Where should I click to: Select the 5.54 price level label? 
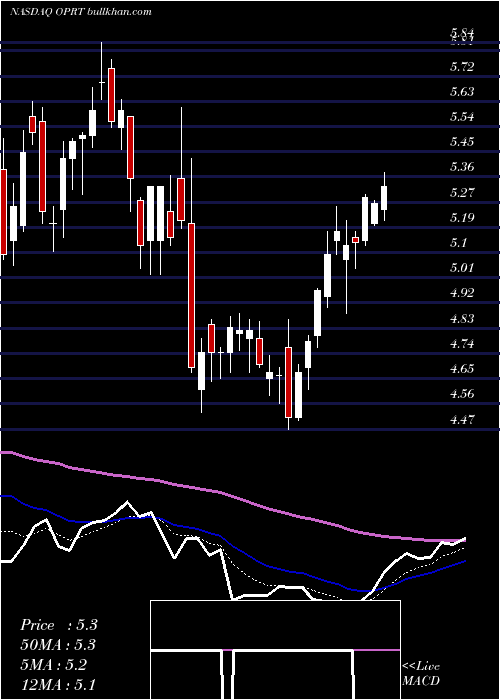462,117
